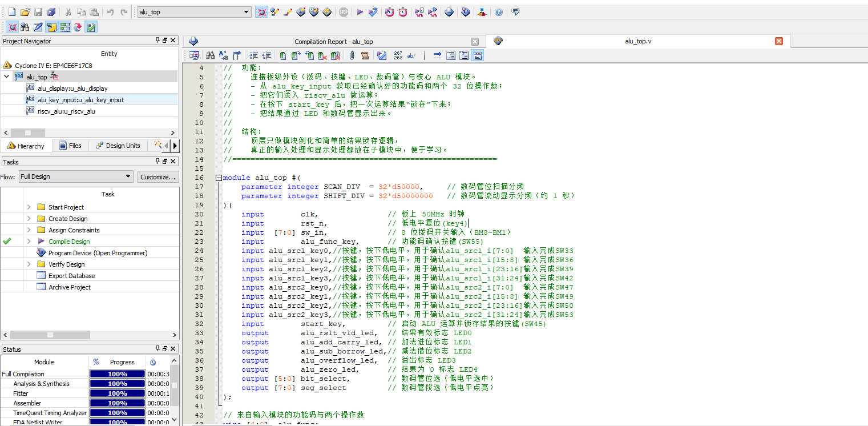Toggle the Messages checklist button in second toolbar row

click(x=91, y=27)
